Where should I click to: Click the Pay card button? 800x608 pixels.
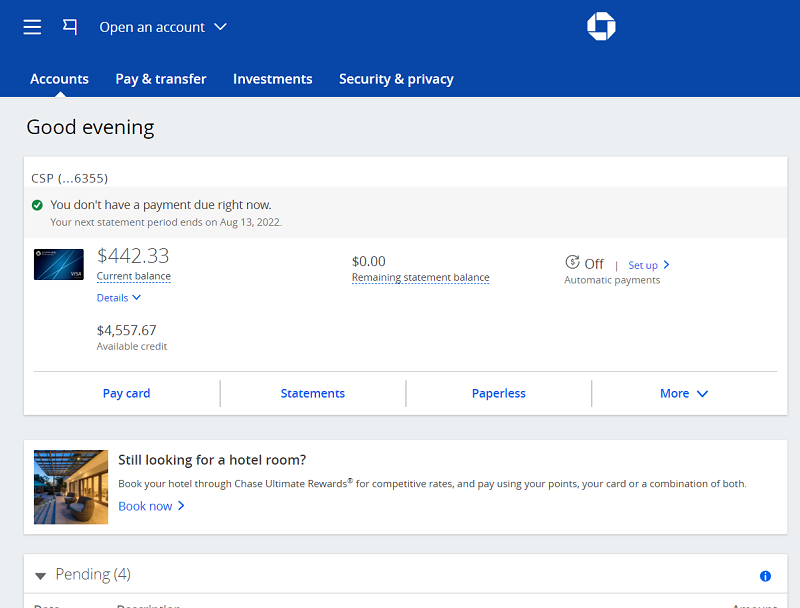[x=126, y=393]
